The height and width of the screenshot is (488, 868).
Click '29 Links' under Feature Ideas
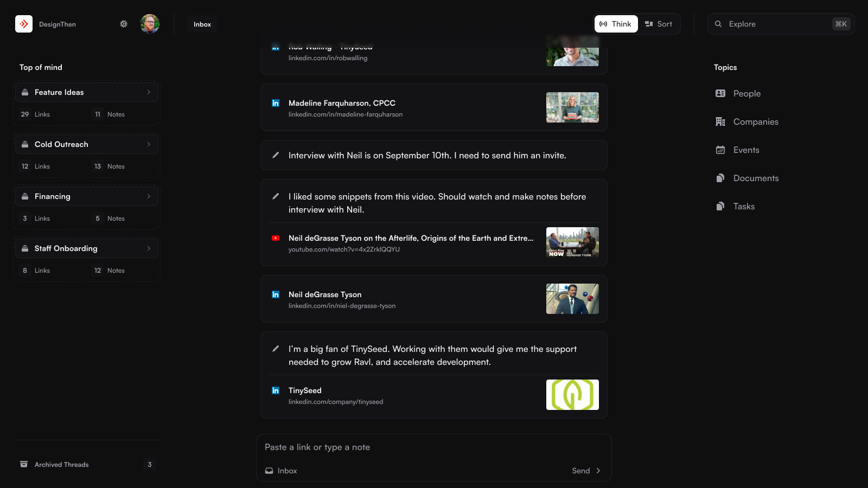[x=36, y=114]
